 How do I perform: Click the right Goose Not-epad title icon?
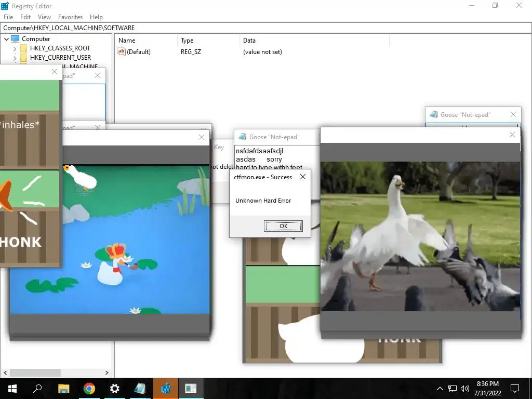pos(433,114)
